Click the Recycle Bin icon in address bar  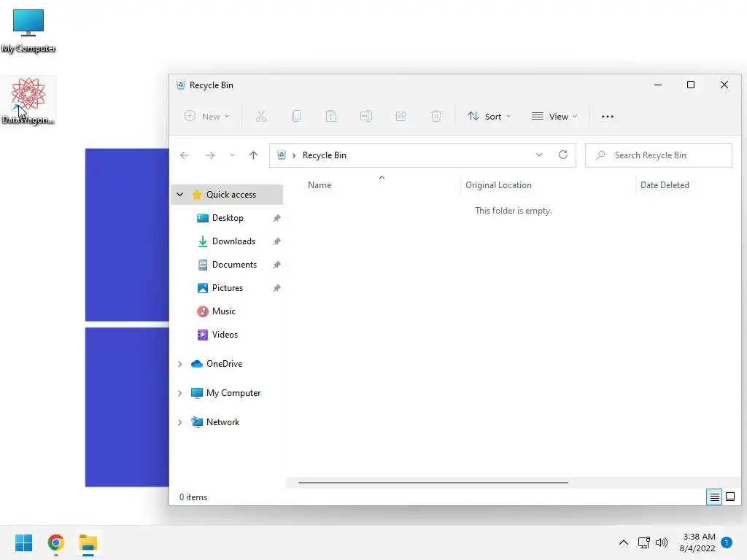(282, 155)
